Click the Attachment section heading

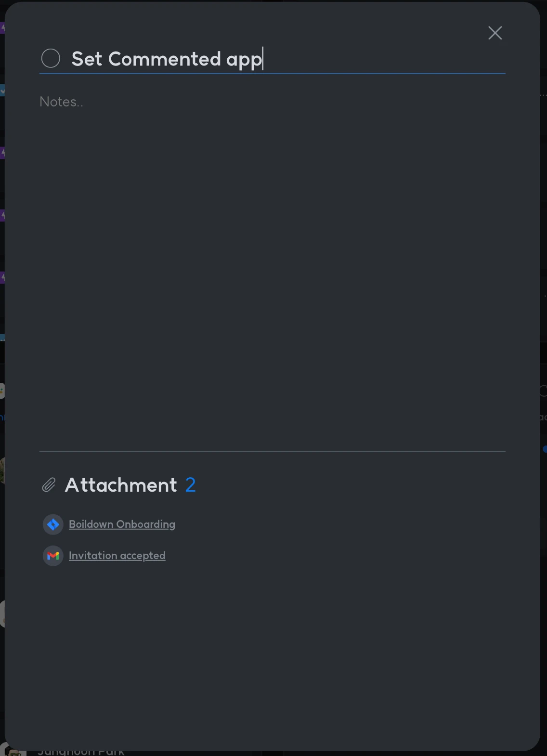click(121, 485)
